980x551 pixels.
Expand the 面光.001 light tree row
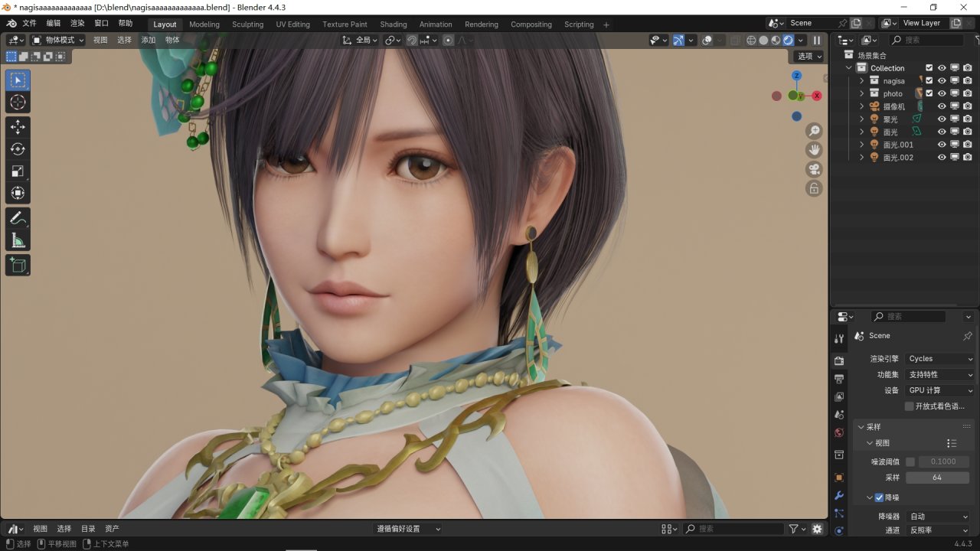(861, 145)
